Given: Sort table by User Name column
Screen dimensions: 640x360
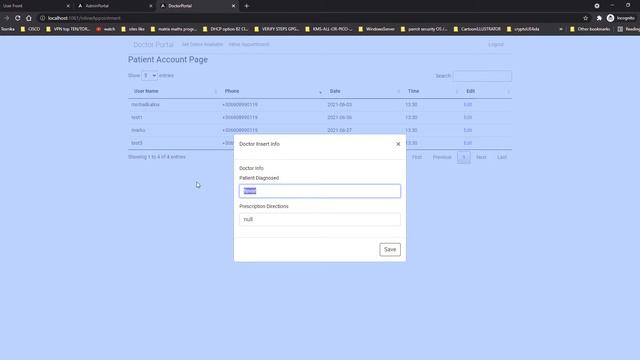Looking at the screenshot, I should click(174, 91).
